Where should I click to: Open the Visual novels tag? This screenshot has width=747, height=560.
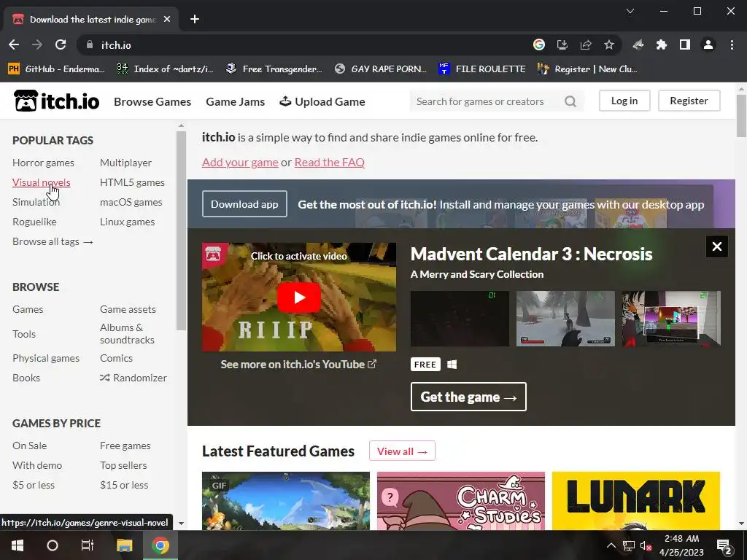click(x=42, y=182)
